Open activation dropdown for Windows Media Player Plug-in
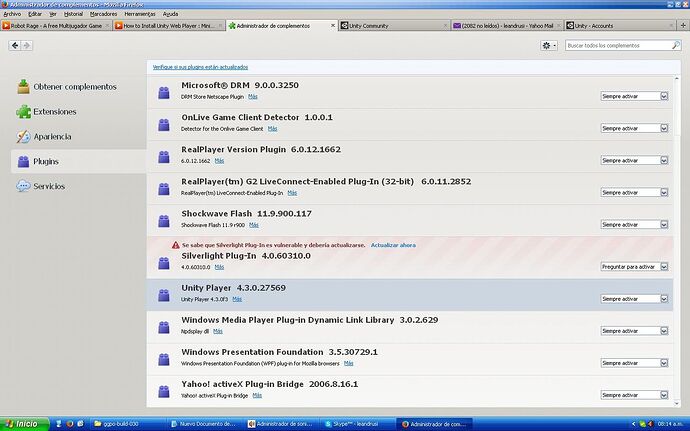The width and height of the screenshot is (690, 431). (634, 331)
